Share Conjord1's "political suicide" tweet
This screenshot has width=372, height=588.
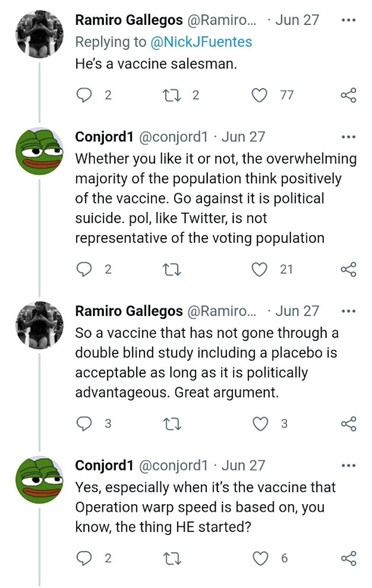coord(349,269)
